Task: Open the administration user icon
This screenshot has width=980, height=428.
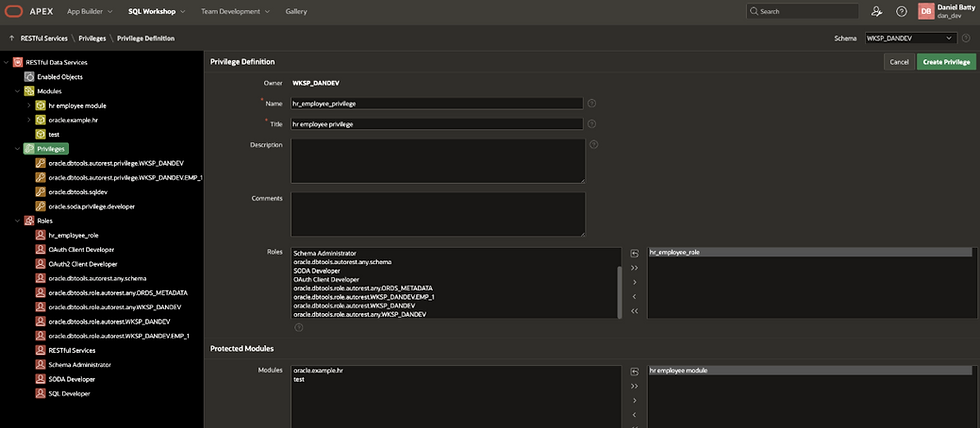Action: pos(877,11)
